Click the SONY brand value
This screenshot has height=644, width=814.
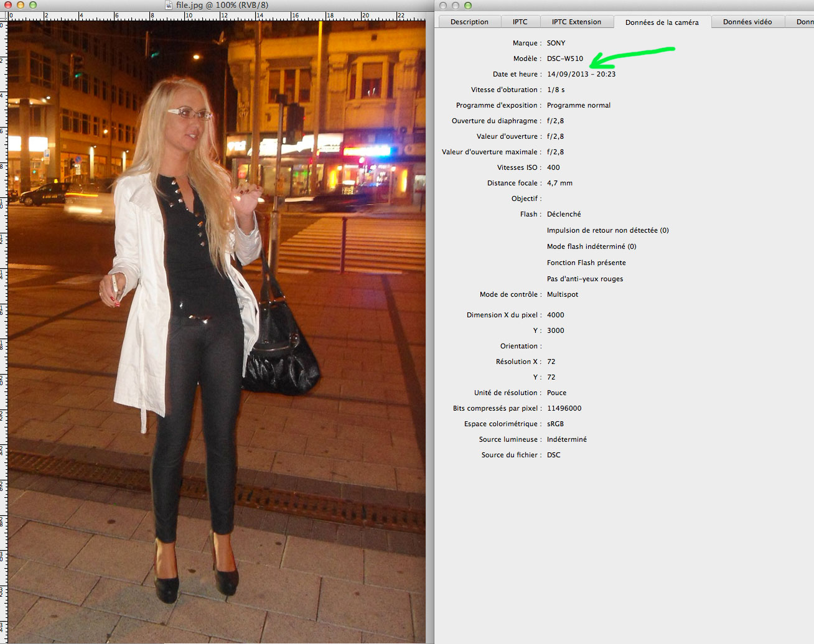pos(556,43)
